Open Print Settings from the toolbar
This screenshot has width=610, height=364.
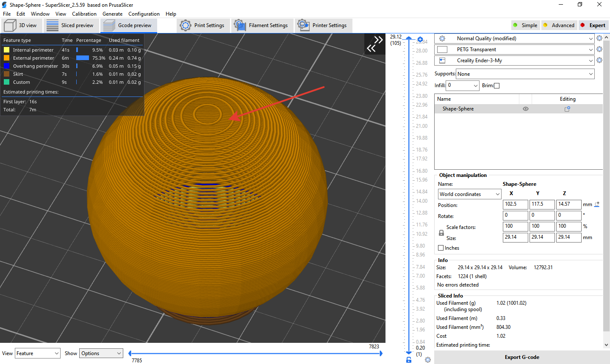click(203, 25)
